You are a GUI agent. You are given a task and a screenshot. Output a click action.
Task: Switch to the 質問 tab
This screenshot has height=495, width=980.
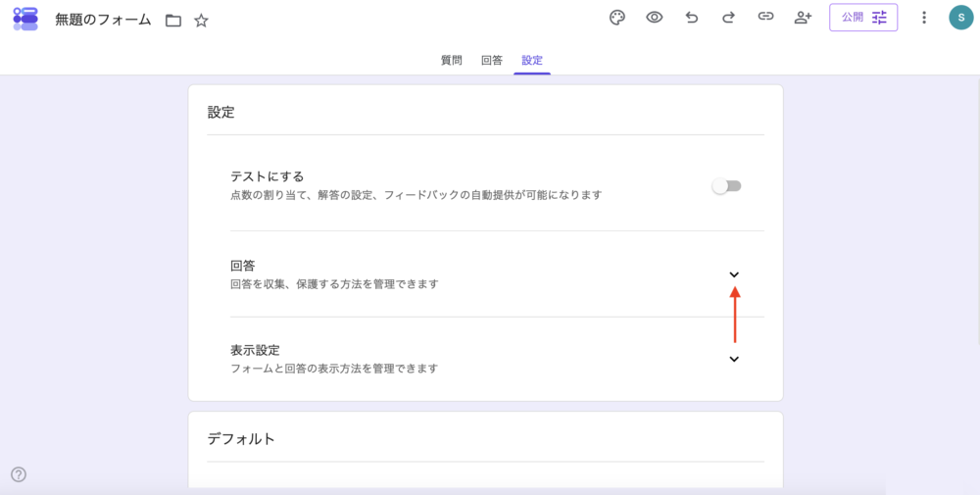click(x=451, y=61)
